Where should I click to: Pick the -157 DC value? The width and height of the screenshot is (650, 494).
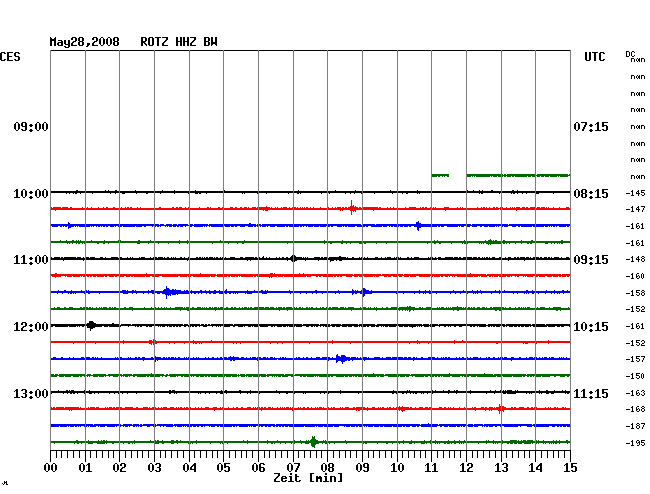point(635,359)
